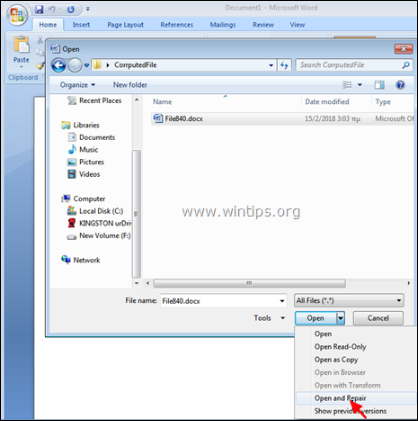The width and height of the screenshot is (418, 421).
Task: Expand the address bar history dropdown
Action: click(271, 65)
